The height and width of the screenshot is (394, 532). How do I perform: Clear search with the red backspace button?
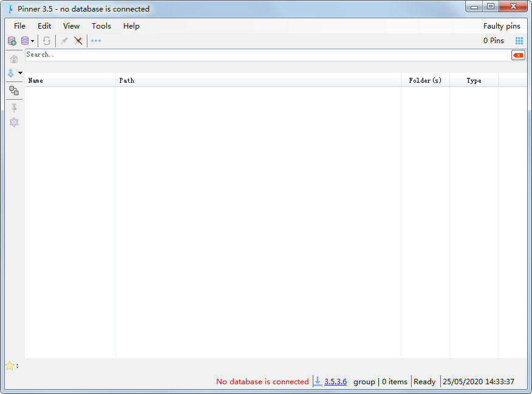518,55
